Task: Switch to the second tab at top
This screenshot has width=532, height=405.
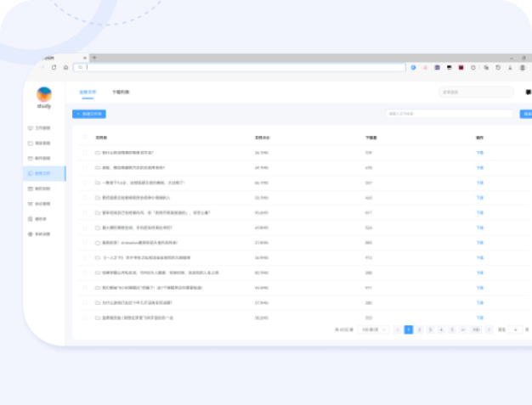Action: pos(120,91)
